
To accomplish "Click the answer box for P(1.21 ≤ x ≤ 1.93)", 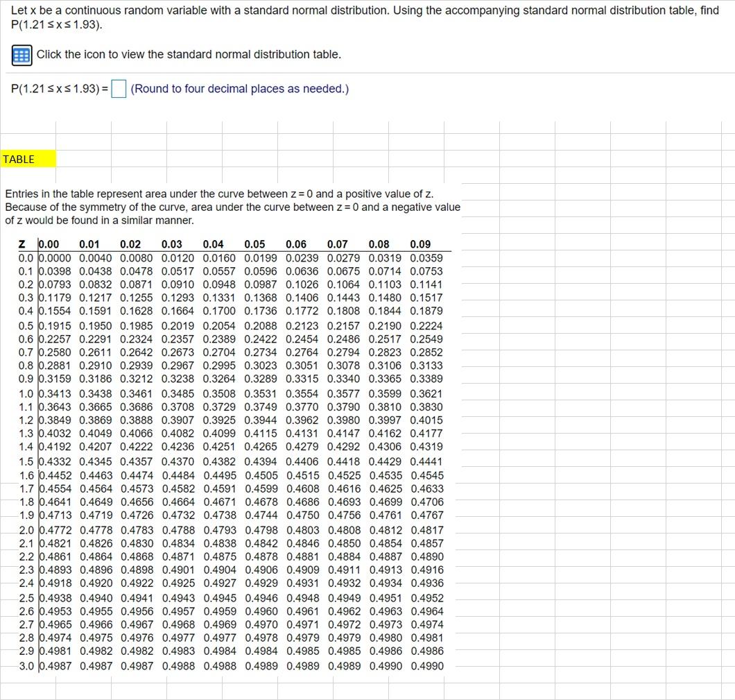I will click(119, 89).
